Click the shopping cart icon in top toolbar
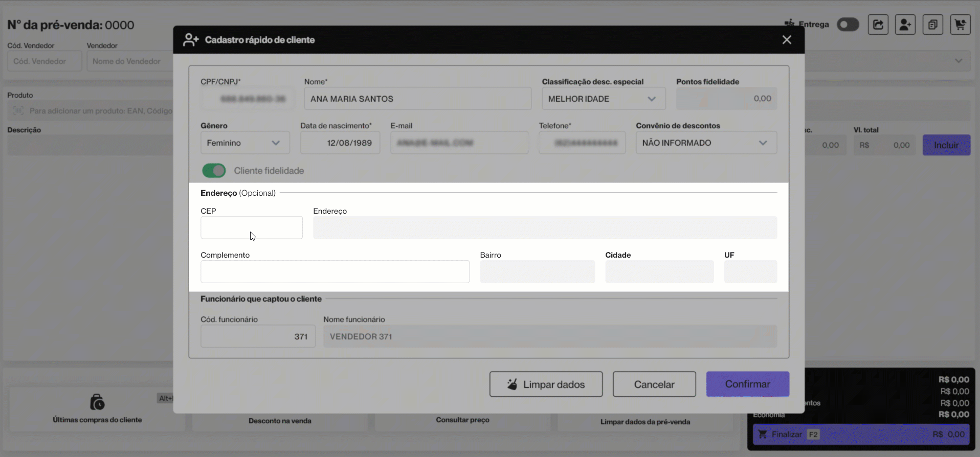Image resolution: width=980 pixels, height=457 pixels. point(960,25)
